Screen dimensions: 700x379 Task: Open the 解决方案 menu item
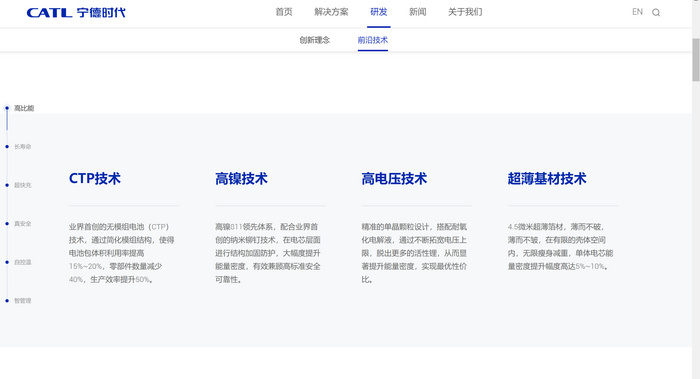331,12
